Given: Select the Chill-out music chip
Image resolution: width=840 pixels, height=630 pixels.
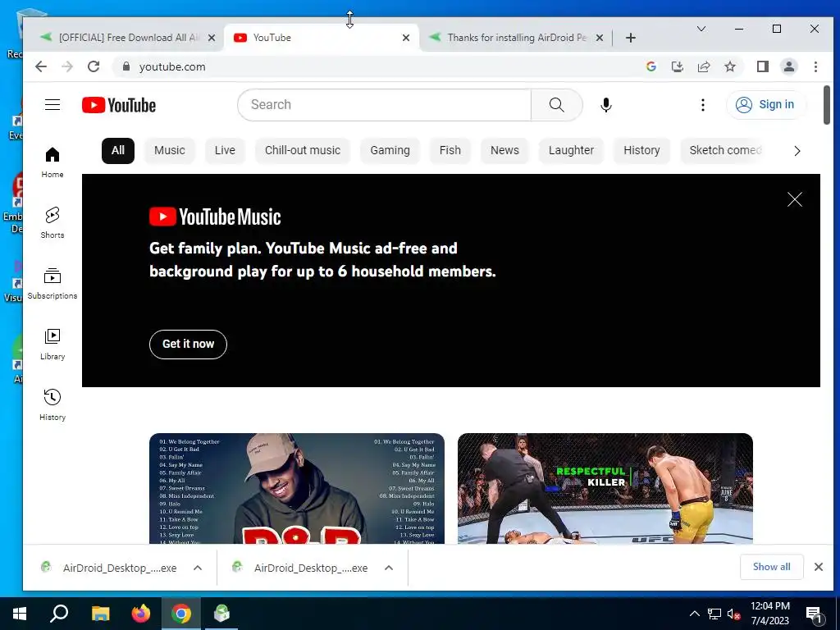Looking at the screenshot, I should coord(303,151).
